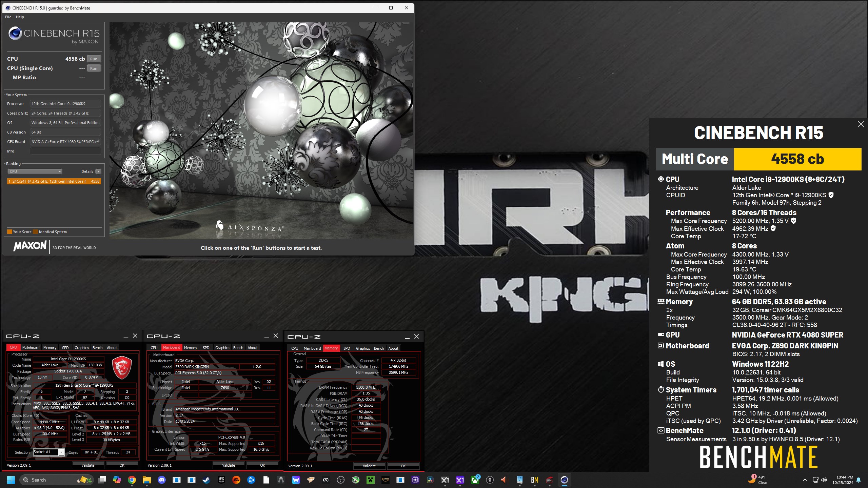Viewport: 868px width, 488px height.
Task: Click 'EVGA Corp. Z690 DARK KINGPIN' text in BenchMate
Action: 785,346
